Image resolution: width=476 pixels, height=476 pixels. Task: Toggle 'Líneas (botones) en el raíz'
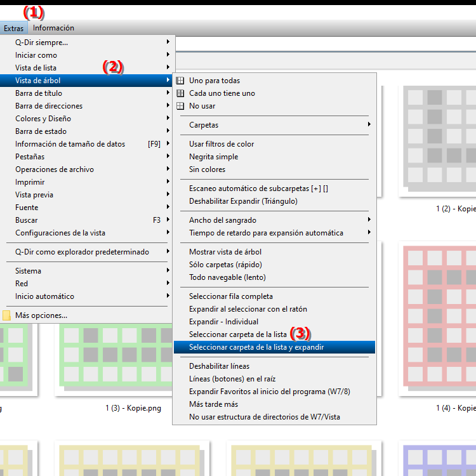[x=274, y=379]
